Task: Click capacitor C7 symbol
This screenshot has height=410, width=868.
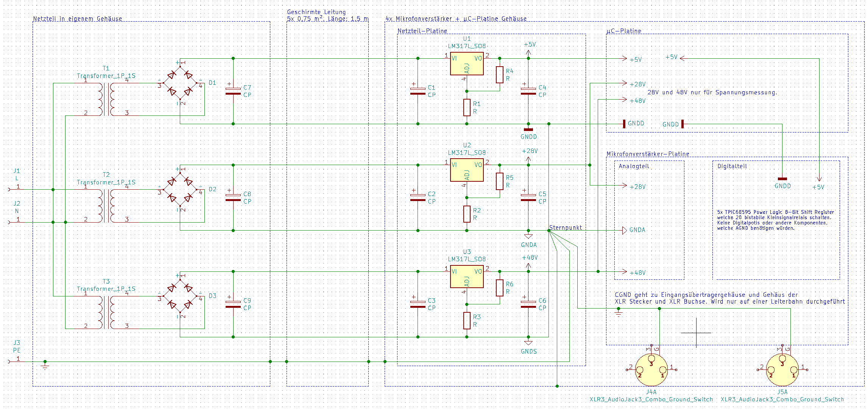Action: click(233, 91)
